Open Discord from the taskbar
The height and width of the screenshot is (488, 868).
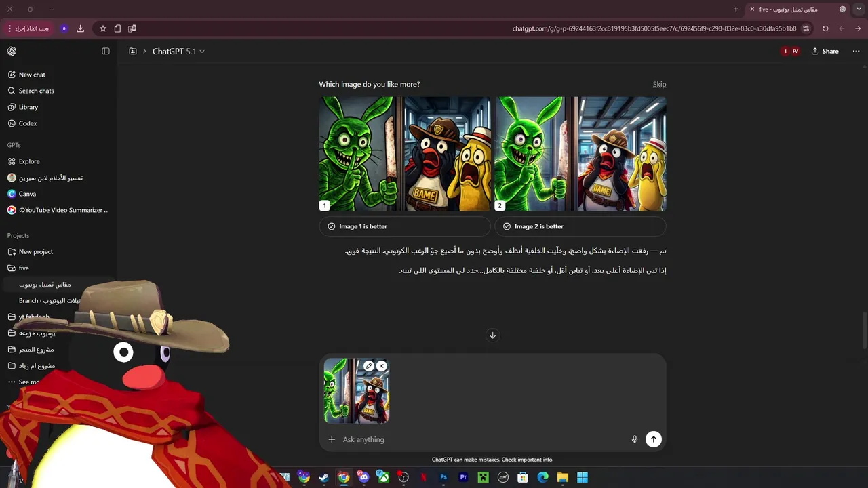tap(363, 477)
